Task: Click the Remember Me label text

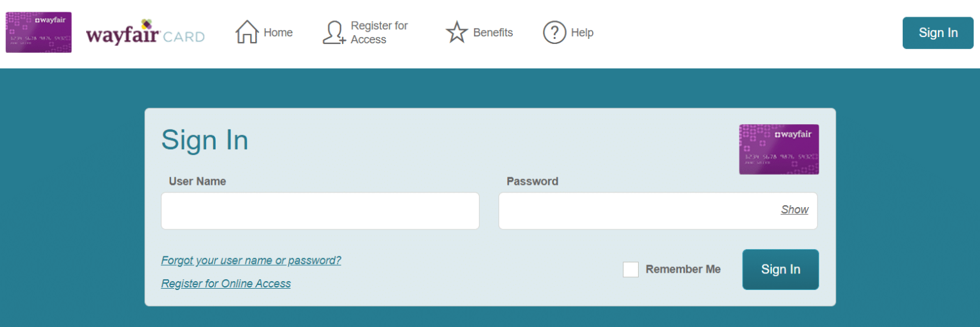Action: click(683, 270)
